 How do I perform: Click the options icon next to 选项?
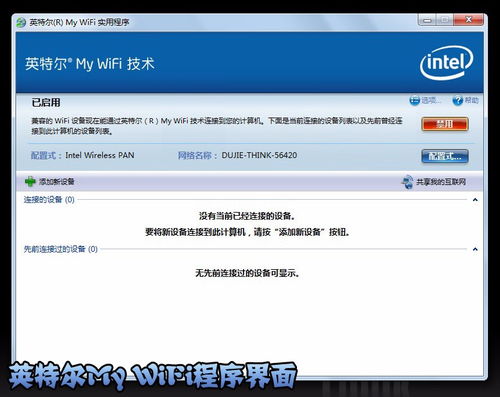[414, 100]
